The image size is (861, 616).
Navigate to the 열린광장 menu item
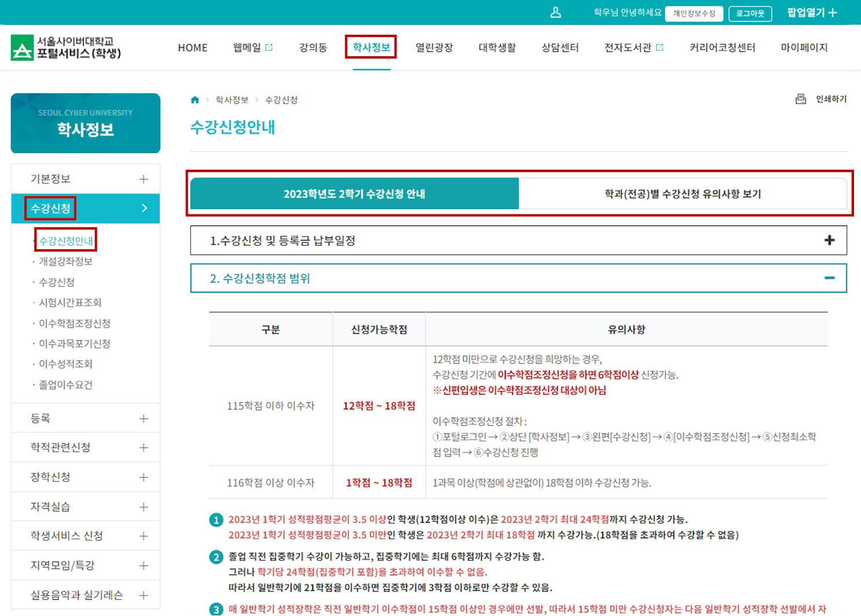click(x=435, y=48)
